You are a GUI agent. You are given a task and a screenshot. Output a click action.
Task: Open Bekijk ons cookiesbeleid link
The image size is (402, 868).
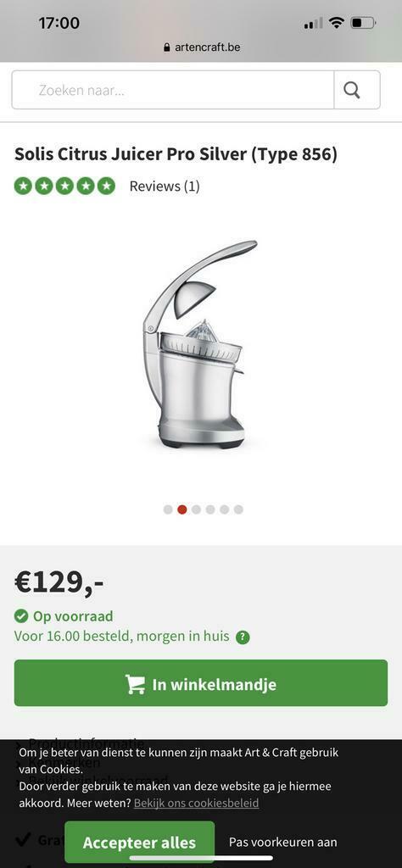pyautogui.click(x=196, y=803)
